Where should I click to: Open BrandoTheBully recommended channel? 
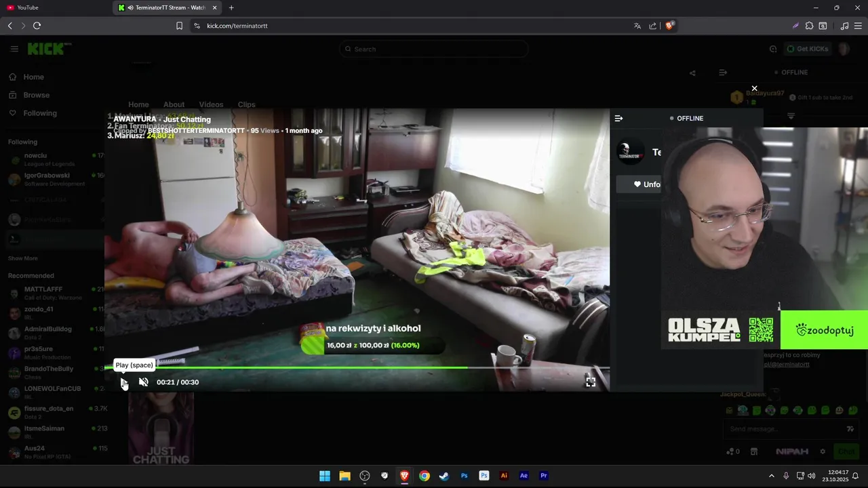56,372
